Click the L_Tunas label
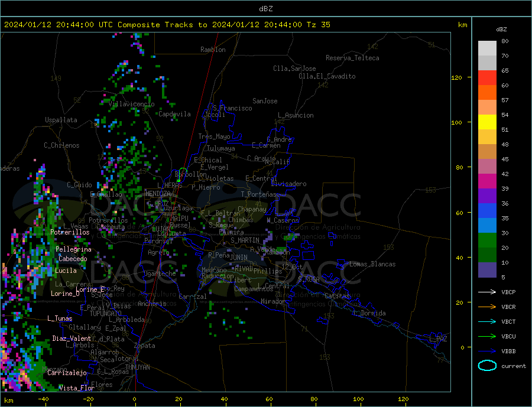This screenshot has height=407, width=532. [x=60, y=318]
